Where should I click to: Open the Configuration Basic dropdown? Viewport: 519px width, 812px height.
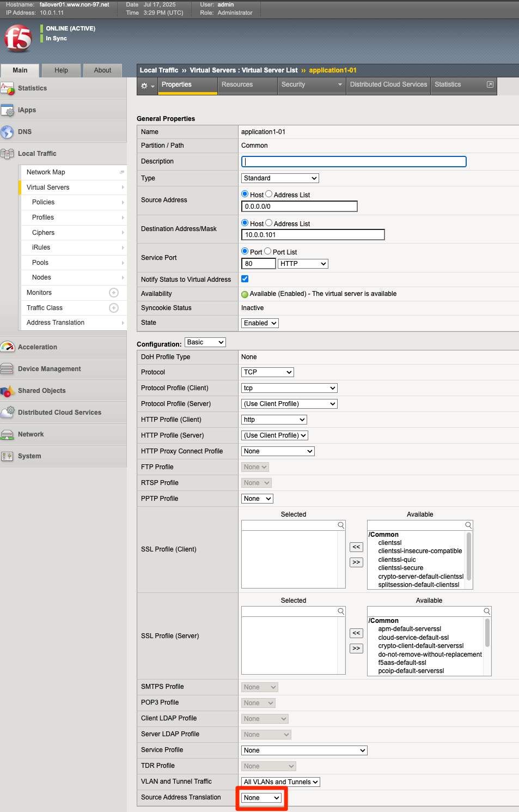click(205, 342)
